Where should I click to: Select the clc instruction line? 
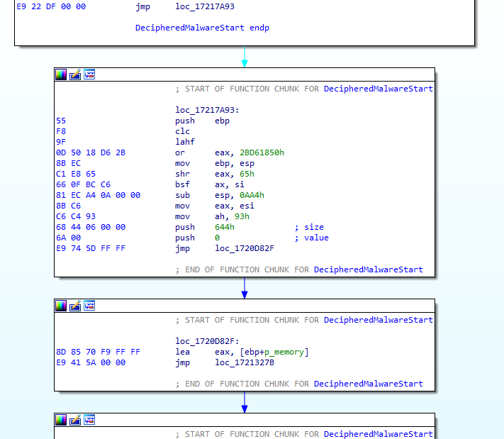point(183,131)
